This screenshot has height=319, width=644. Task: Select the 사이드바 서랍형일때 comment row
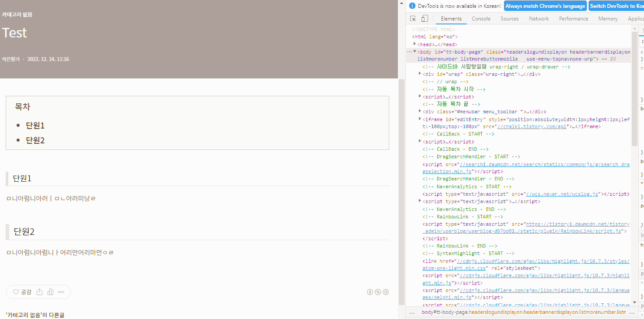(x=496, y=67)
